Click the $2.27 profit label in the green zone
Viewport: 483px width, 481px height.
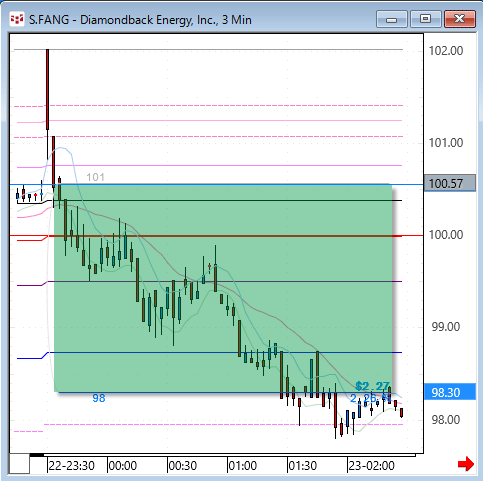click(372, 386)
